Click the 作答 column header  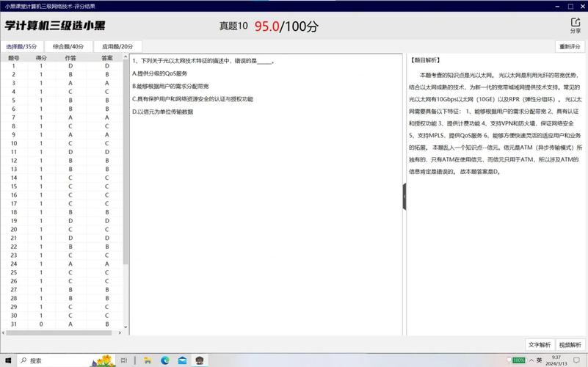(x=70, y=58)
